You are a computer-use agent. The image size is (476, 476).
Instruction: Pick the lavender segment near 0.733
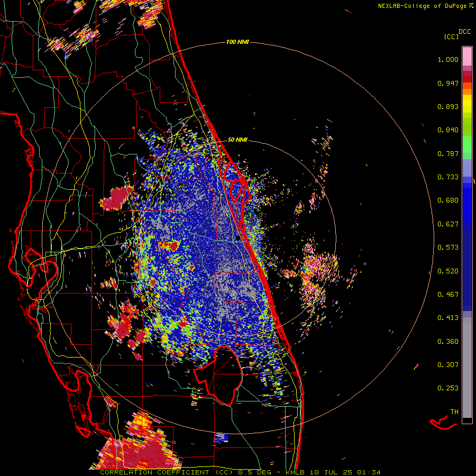pos(467,169)
